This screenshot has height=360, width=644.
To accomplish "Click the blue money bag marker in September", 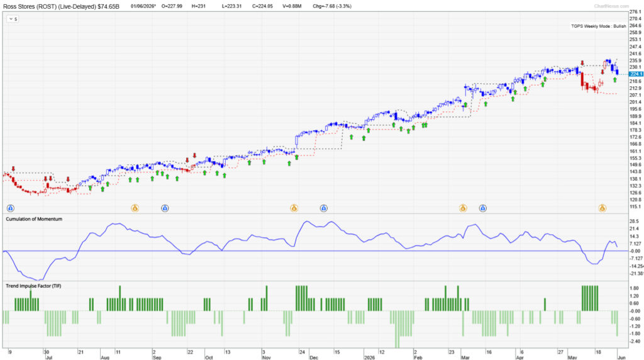I will coord(165,208).
